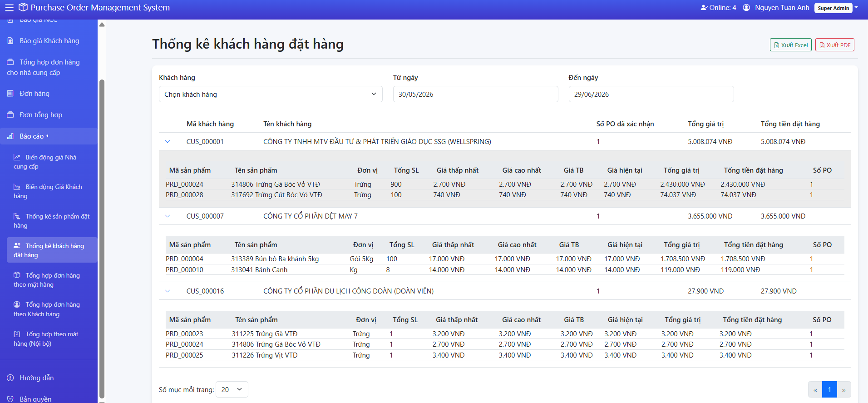868x403 pixels.
Task: Click the Bản quyền shield icon
Action: point(10,399)
